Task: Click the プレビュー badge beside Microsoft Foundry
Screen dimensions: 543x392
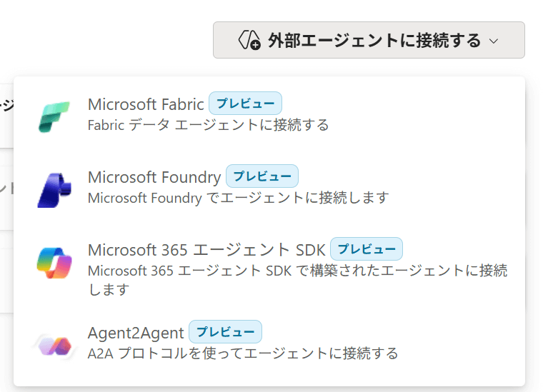Action: point(262,176)
